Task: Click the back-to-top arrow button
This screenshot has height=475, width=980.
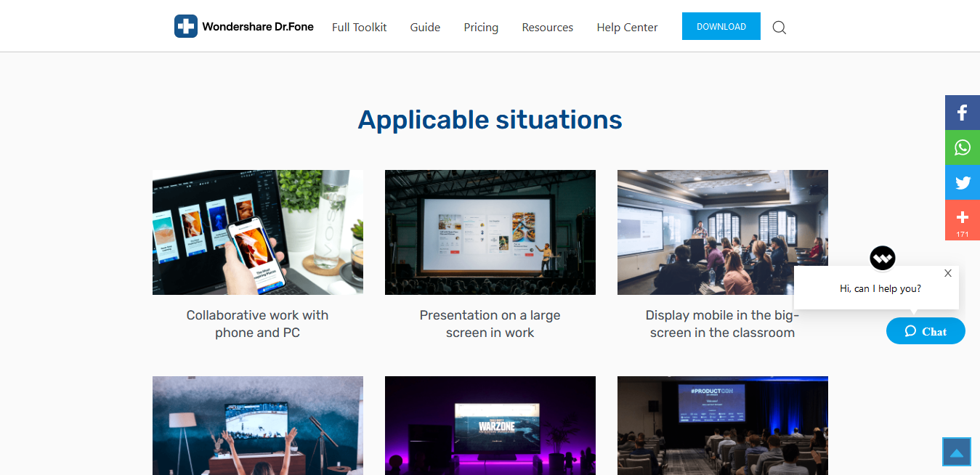Action: [957, 452]
